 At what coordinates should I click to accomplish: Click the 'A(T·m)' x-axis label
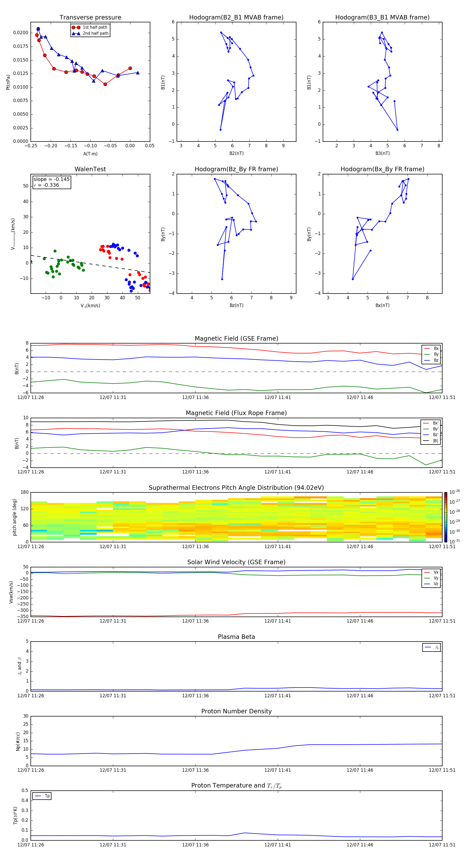90,154
